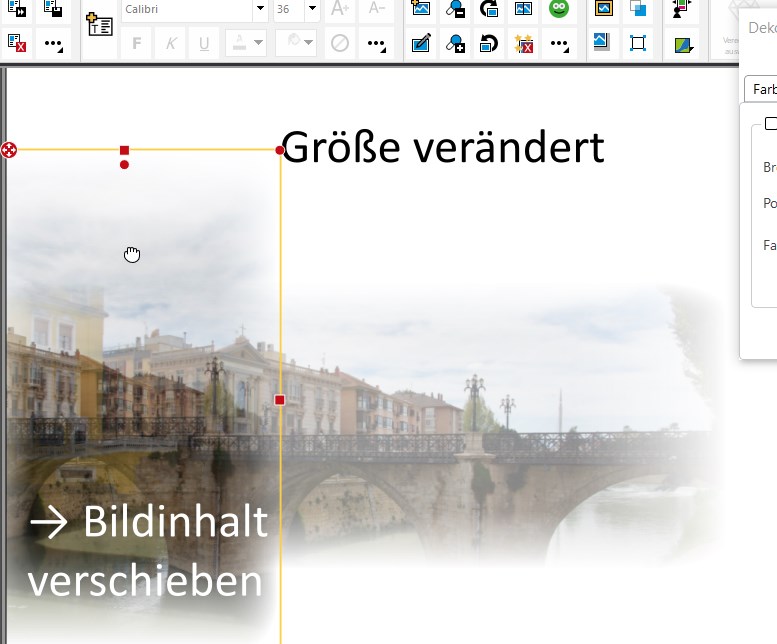Click the remove image effects star icon

point(524,44)
